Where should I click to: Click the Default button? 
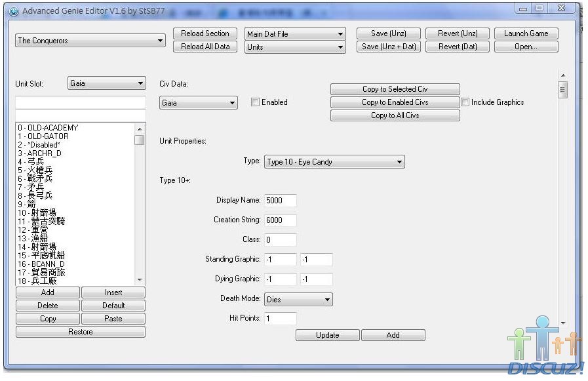tap(113, 306)
